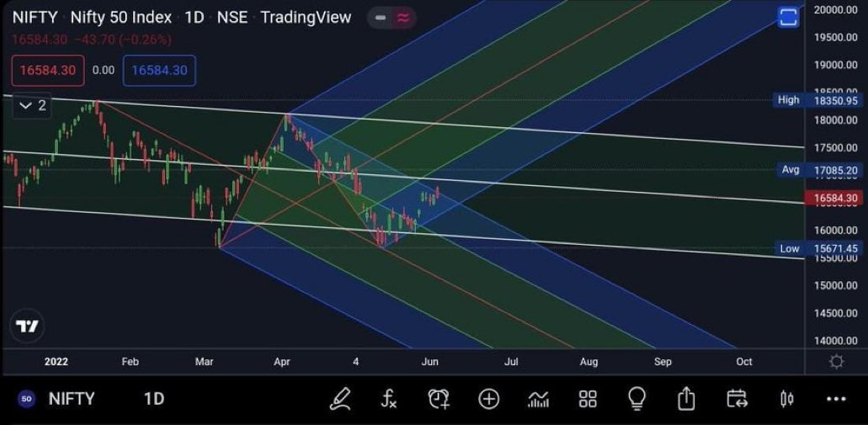Open the more options three dots
868x425 pixels.
836,399
